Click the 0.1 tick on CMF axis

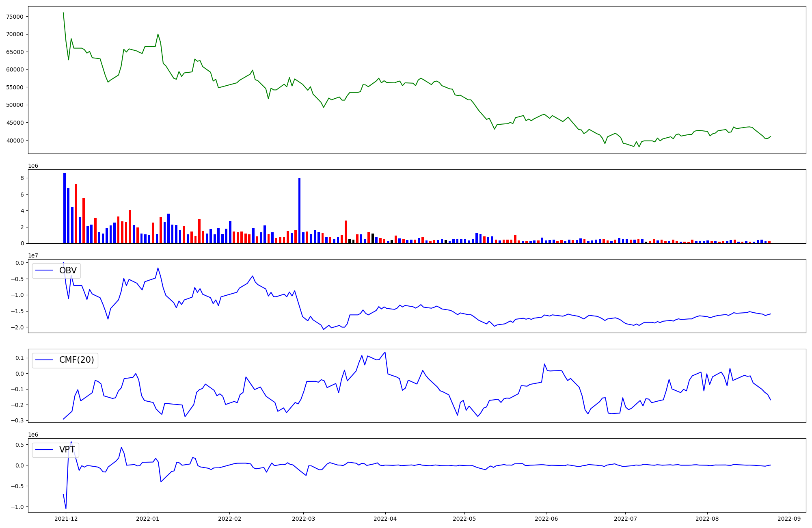click(19, 358)
